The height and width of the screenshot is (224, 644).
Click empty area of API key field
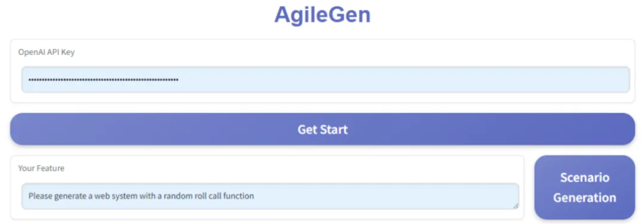(x=402, y=79)
